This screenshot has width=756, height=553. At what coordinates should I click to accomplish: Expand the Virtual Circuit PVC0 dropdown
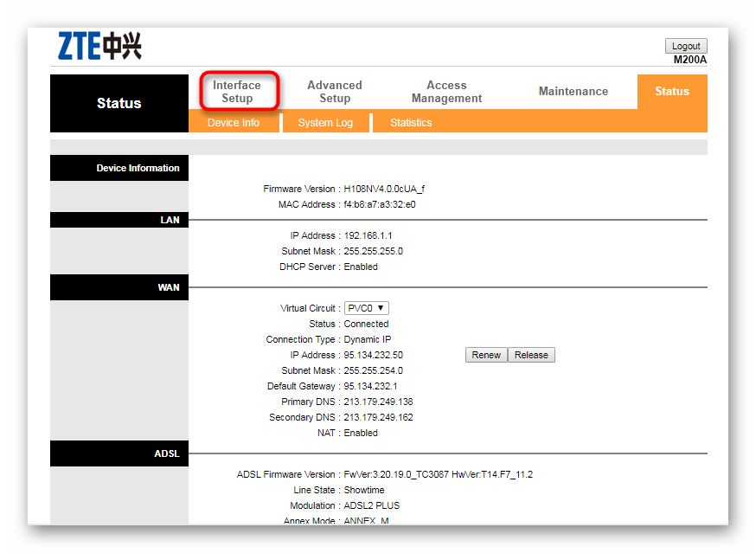(367, 308)
